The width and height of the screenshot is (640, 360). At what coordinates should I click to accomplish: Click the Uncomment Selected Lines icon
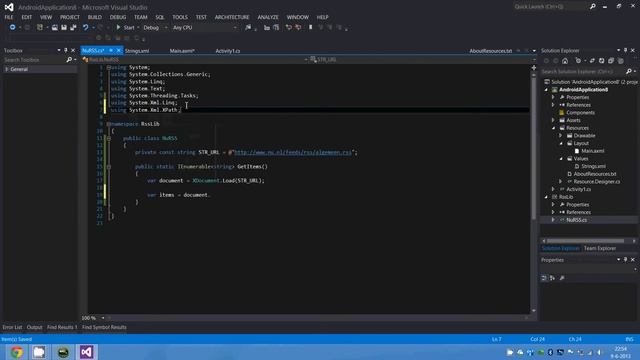pos(276,27)
